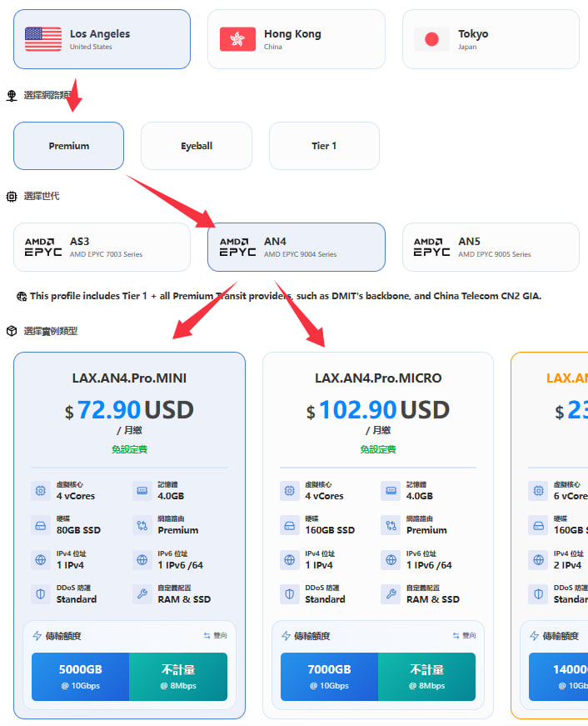The height and width of the screenshot is (726, 588).
Task: Click the Japan flag icon
Action: (431, 39)
